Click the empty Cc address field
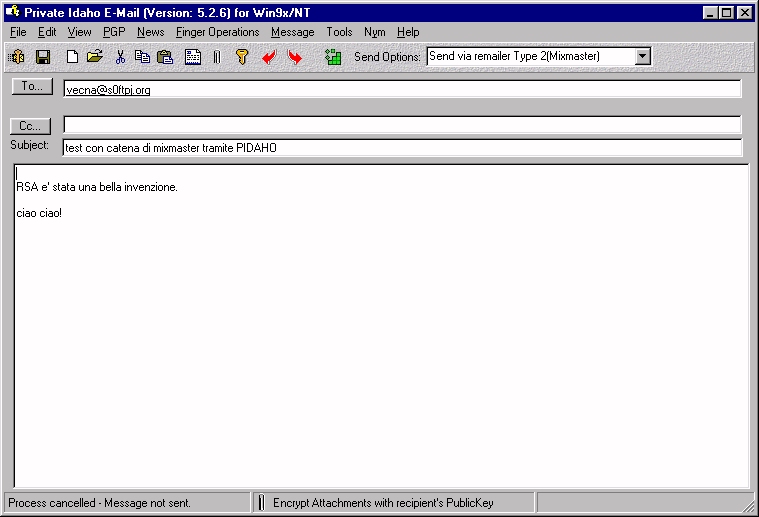759x517 pixels. pos(402,124)
